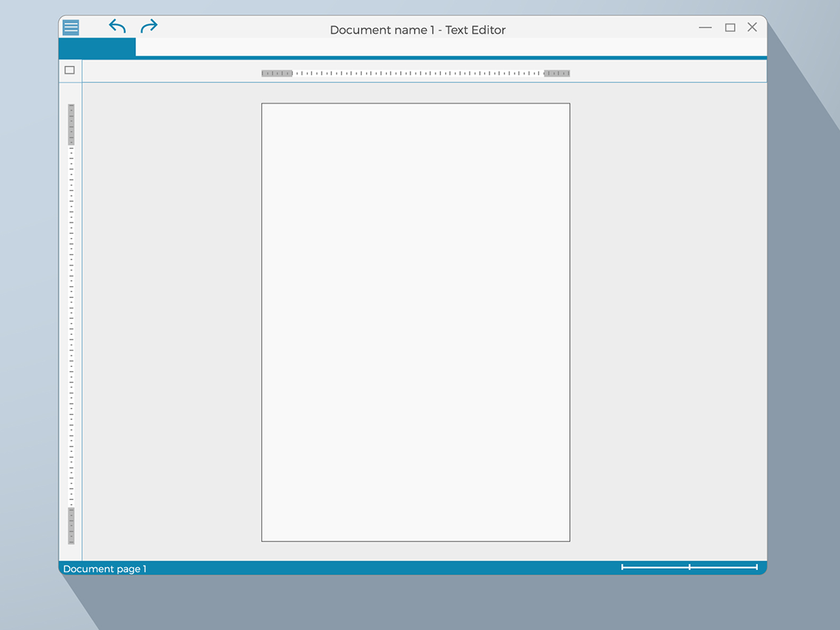Click the small rectangle ruler corner icon
Image resolution: width=840 pixels, height=630 pixels.
click(70, 70)
